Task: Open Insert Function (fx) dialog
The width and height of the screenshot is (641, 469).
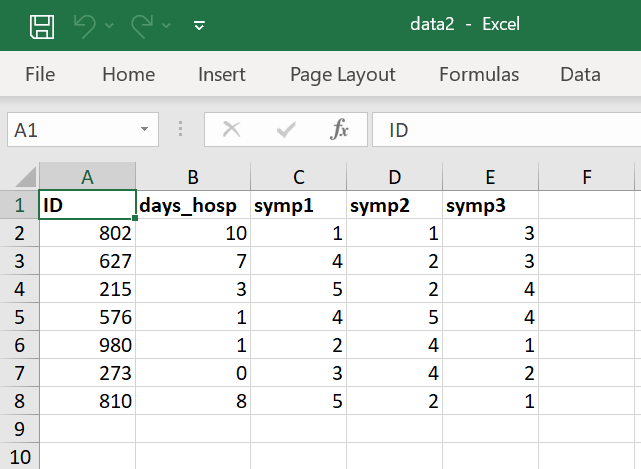Action: click(x=340, y=130)
